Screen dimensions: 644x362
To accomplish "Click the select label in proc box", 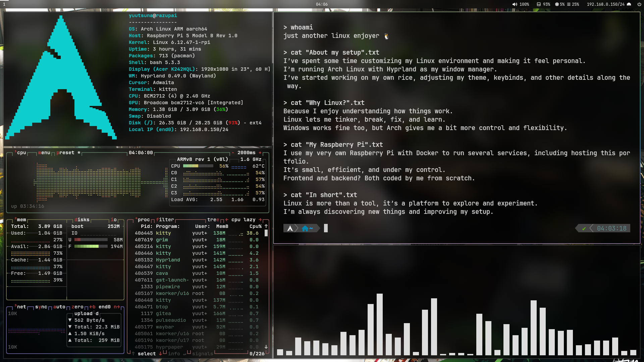I will click(147, 354).
